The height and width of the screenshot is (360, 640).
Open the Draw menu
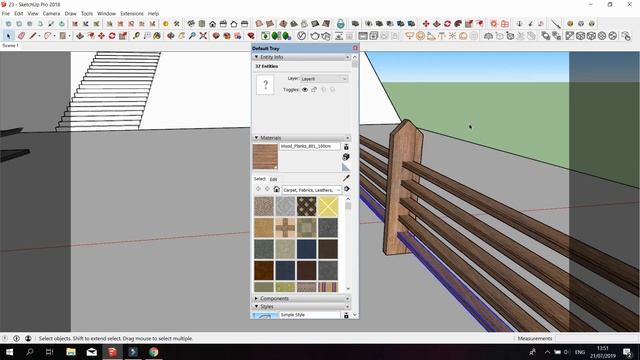tap(71, 13)
